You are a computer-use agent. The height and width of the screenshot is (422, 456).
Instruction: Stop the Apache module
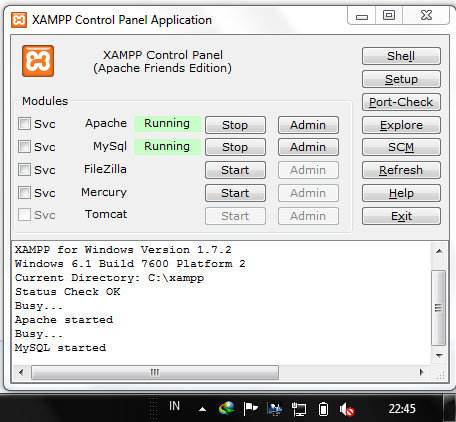point(235,125)
